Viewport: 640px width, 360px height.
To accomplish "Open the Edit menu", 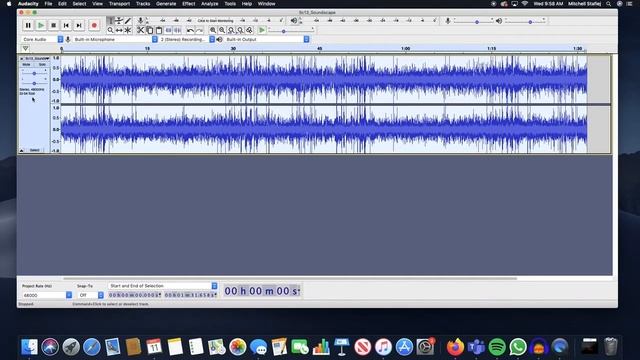I will pos(62,4).
